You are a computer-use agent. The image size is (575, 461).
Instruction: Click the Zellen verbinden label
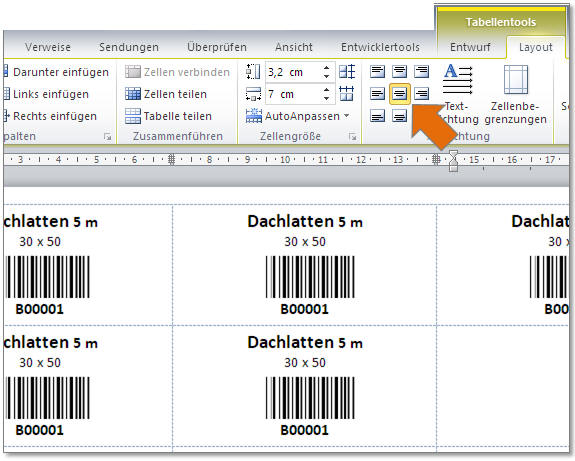(187, 72)
